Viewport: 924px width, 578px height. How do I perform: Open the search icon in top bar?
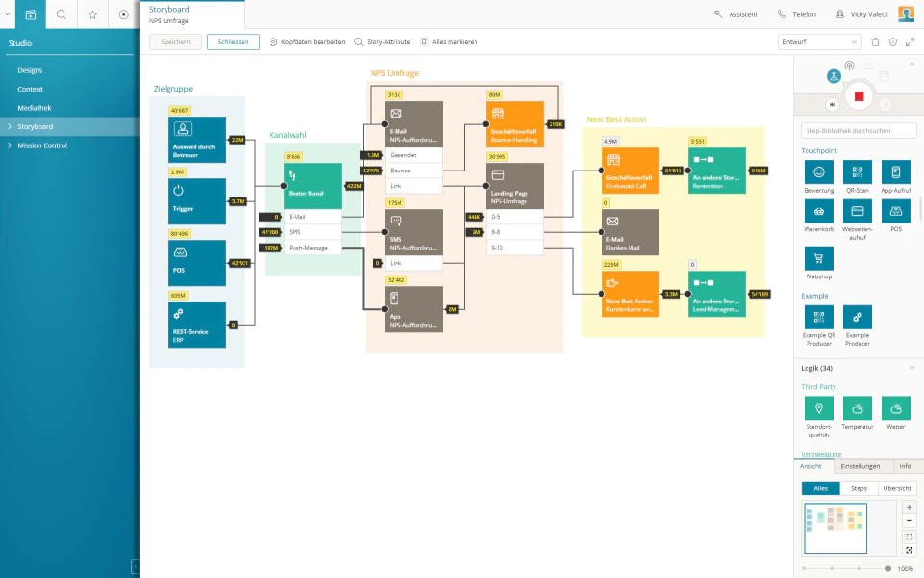pos(62,14)
